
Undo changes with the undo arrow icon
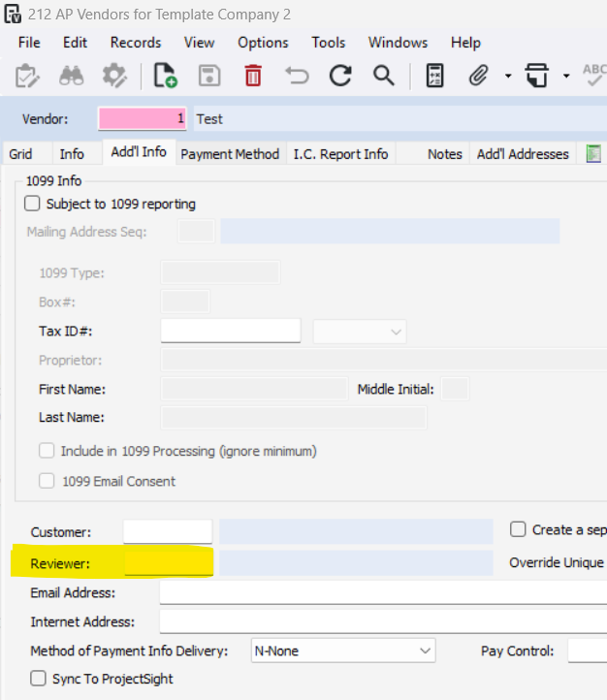[297, 76]
